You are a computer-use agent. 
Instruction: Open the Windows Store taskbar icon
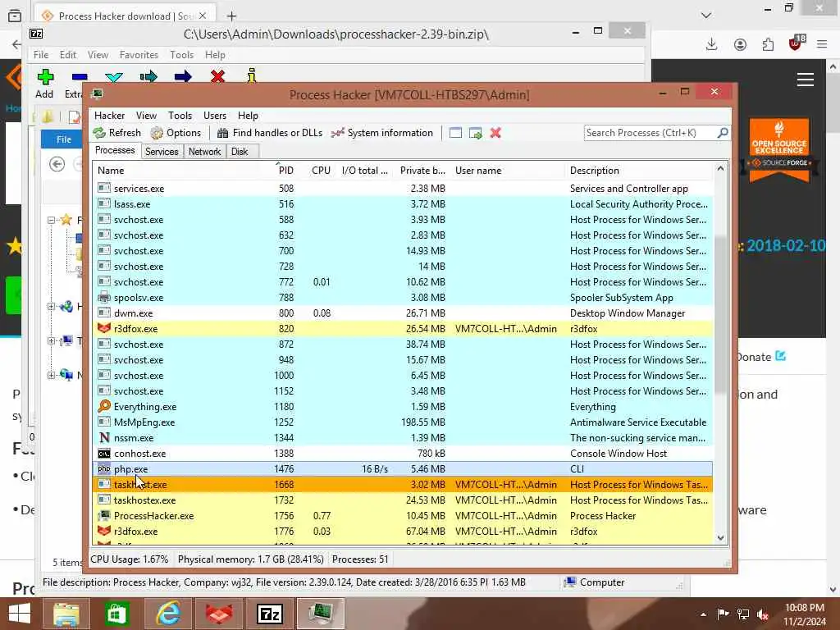click(x=116, y=614)
